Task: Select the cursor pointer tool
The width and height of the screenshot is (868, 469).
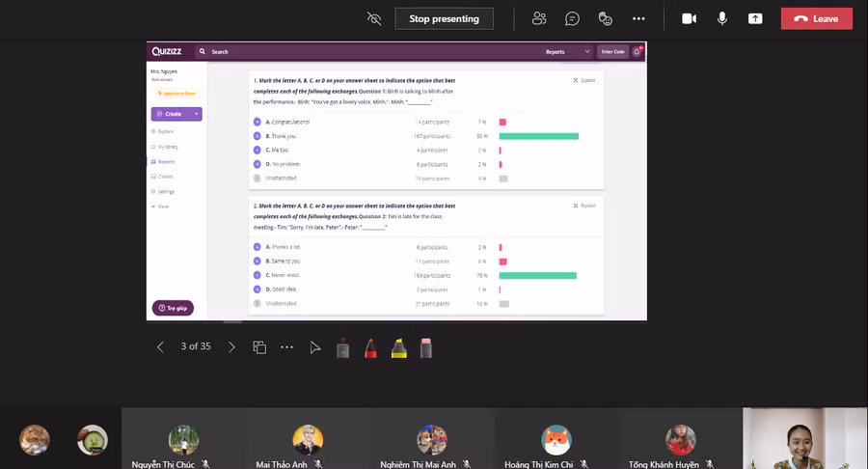Action: pyautogui.click(x=314, y=347)
